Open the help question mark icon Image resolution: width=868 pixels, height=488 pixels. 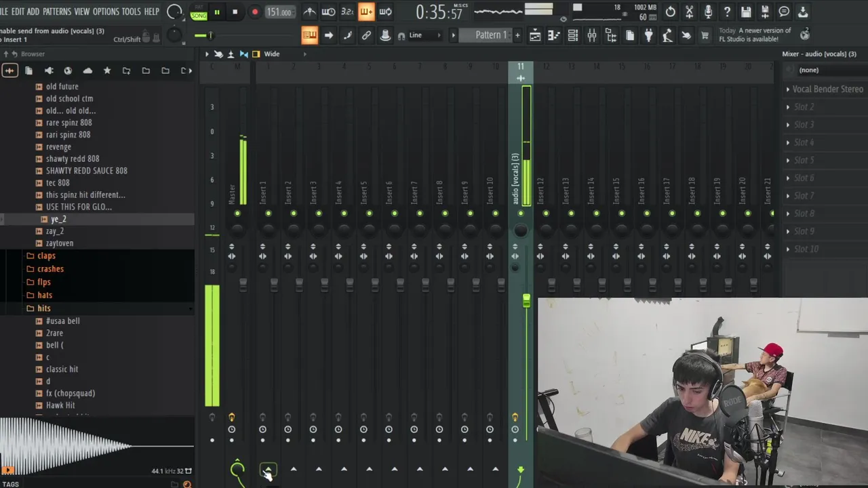pyautogui.click(x=727, y=12)
